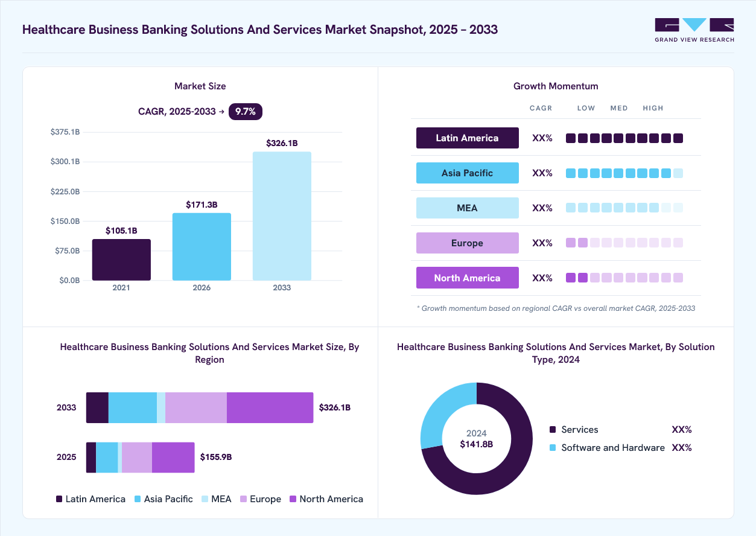The height and width of the screenshot is (536, 756).
Task: Click the $171.3B value label
Action: (x=202, y=205)
